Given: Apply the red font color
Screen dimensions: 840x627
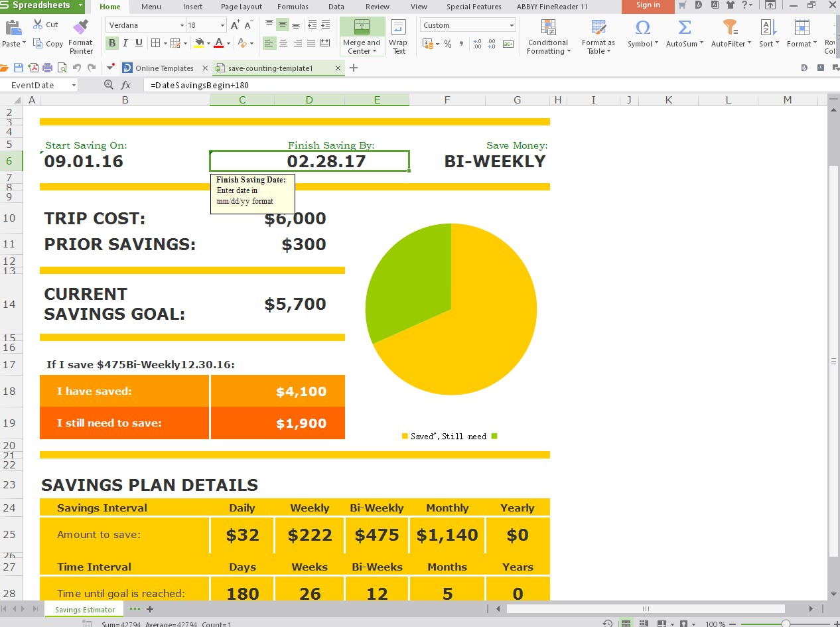Looking at the screenshot, I should [218, 43].
